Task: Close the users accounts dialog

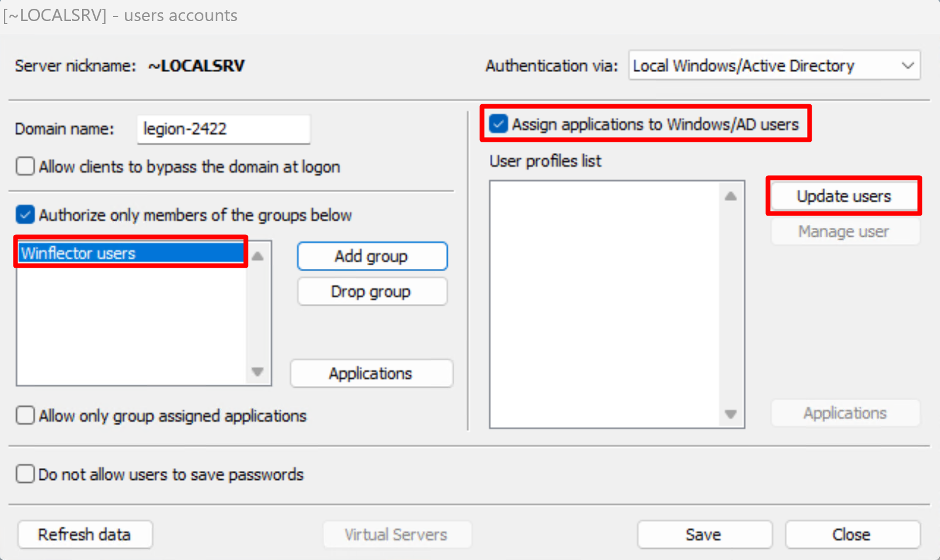Action: (x=852, y=534)
